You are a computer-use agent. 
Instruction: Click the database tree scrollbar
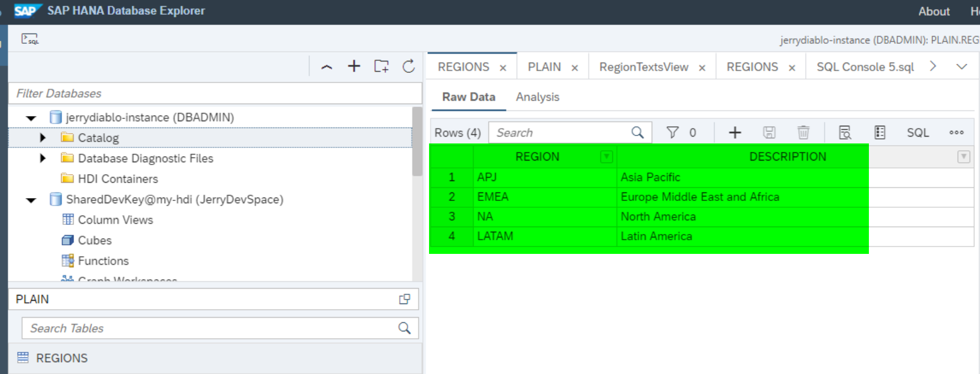[417, 142]
